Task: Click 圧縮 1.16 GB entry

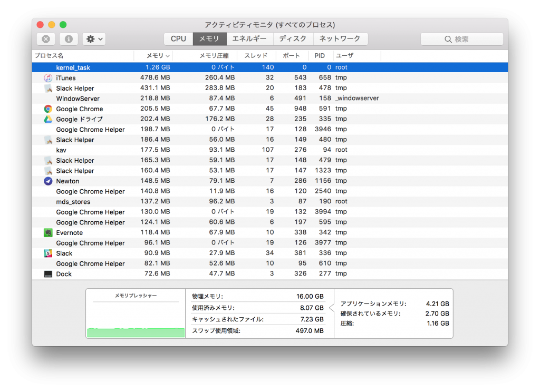Action: tap(394, 324)
